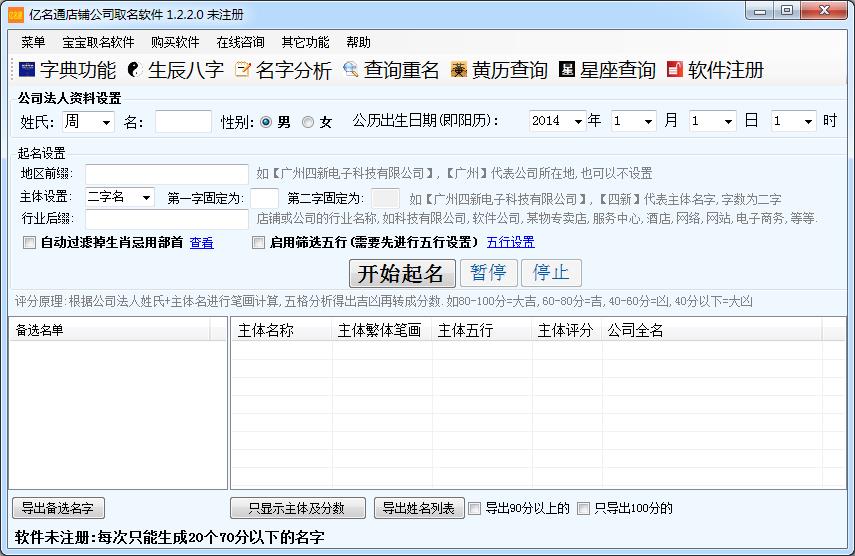The image size is (855, 556).
Task: Click the app icon in title bar
Action: [x=15, y=14]
